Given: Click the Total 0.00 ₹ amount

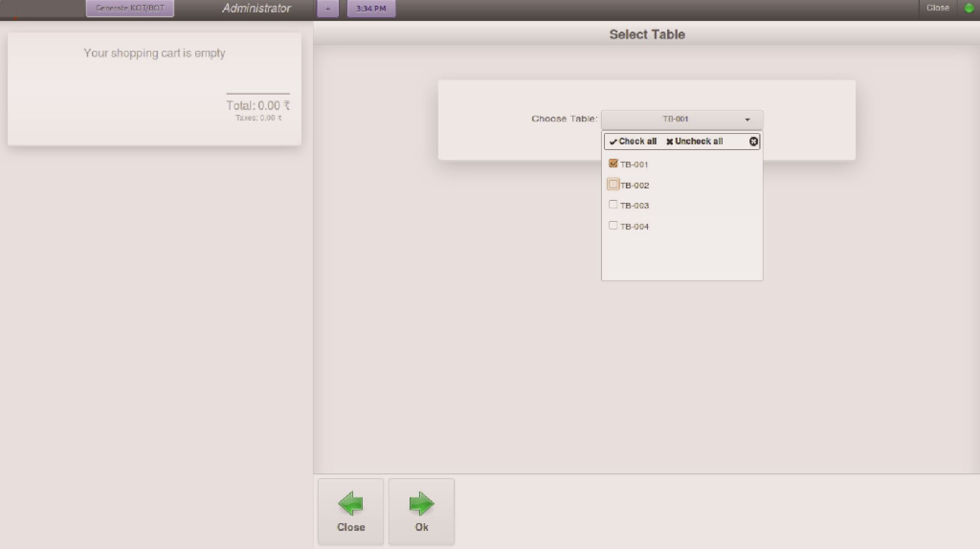Looking at the screenshot, I should tap(258, 106).
